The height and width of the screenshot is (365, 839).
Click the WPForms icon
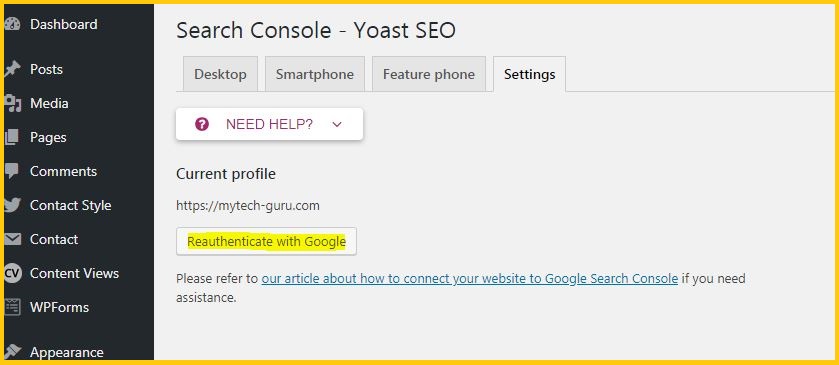[12, 307]
